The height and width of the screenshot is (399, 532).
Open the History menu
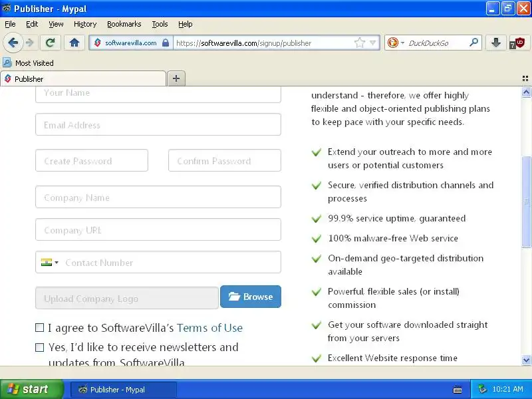85,24
